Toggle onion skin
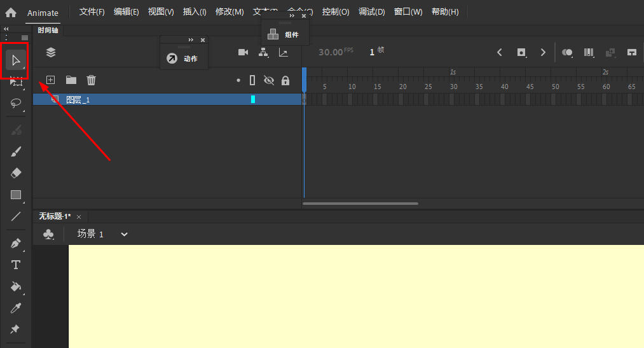 click(x=567, y=52)
